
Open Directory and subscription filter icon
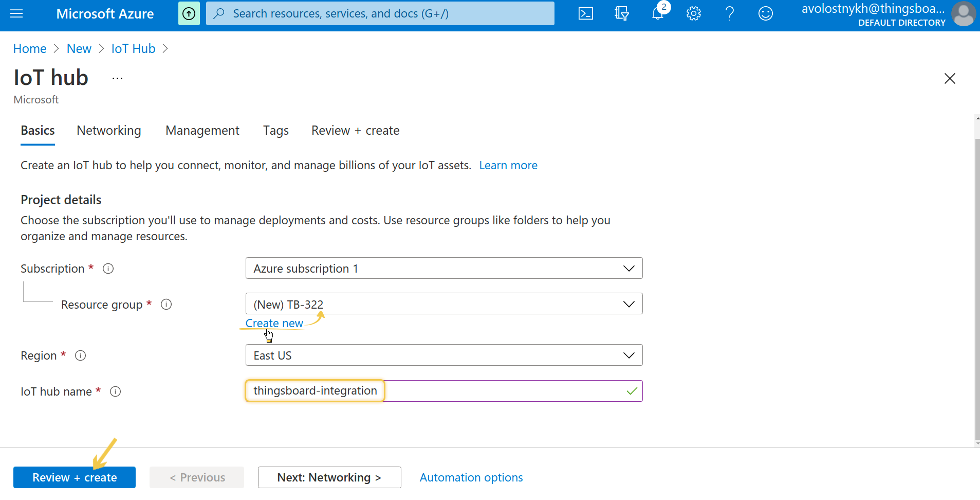[622, 14]
